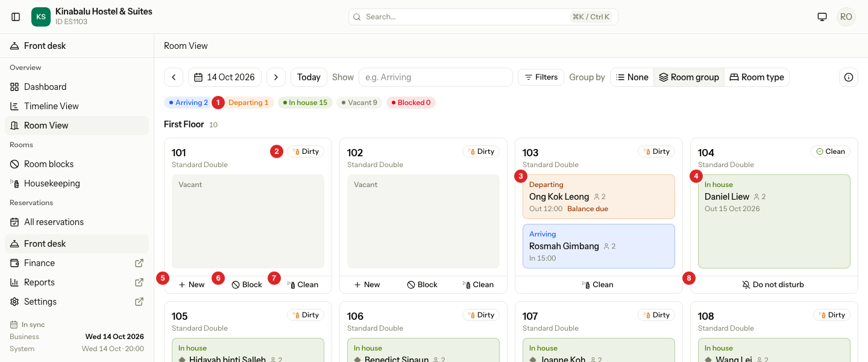This screenshot has height=362, width=868.
Task: Click room 103 Dirty status badge
Action: coord(656,151)
